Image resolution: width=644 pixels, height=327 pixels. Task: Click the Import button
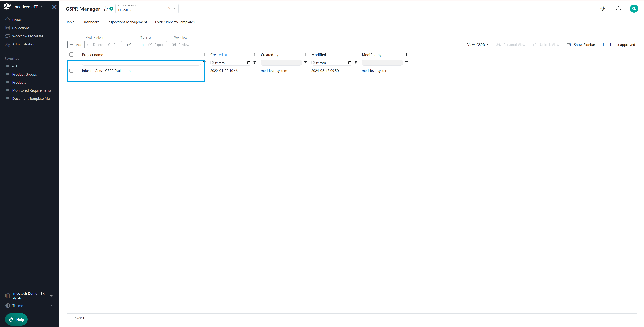click(x=136, y=45)
